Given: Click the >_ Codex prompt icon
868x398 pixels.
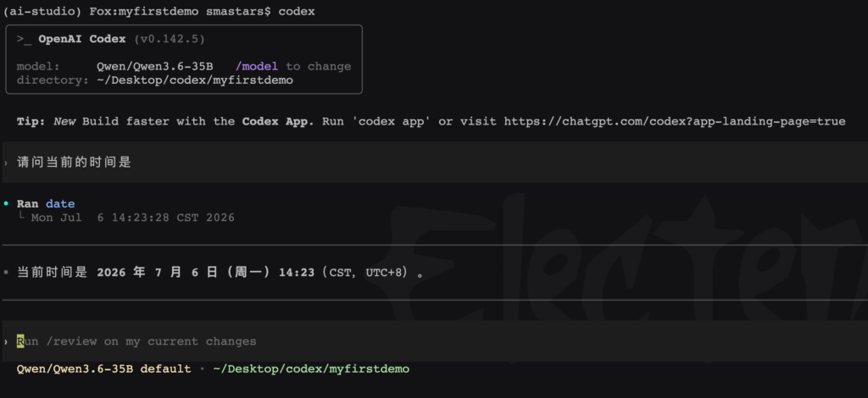Looking at the screenshot, I should [x=24, y=39].
